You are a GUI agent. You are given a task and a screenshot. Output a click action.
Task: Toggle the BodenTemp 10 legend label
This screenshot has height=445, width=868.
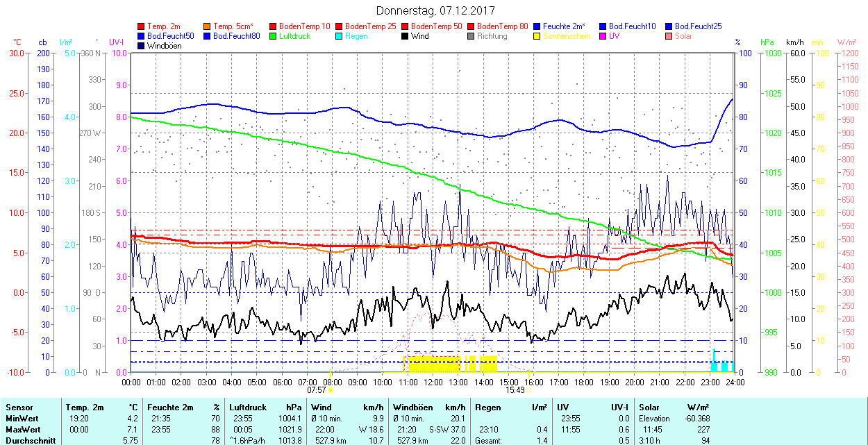pyautogui.click(x=304, y=26)
